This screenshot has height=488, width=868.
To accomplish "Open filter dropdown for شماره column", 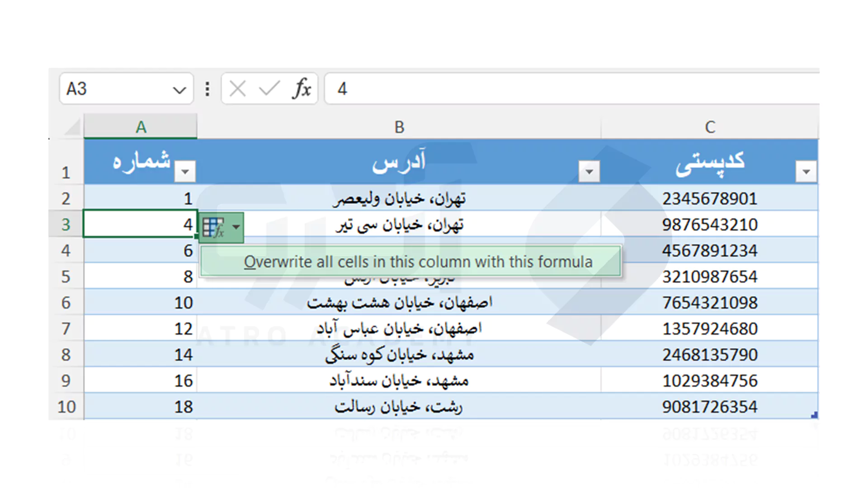I will (185, 172).
